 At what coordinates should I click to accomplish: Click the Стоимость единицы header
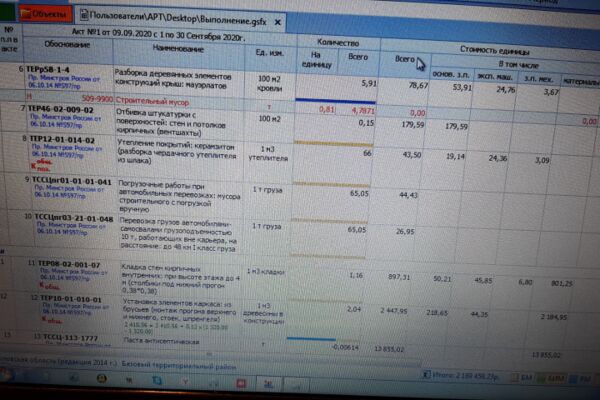tap(494, 51)
